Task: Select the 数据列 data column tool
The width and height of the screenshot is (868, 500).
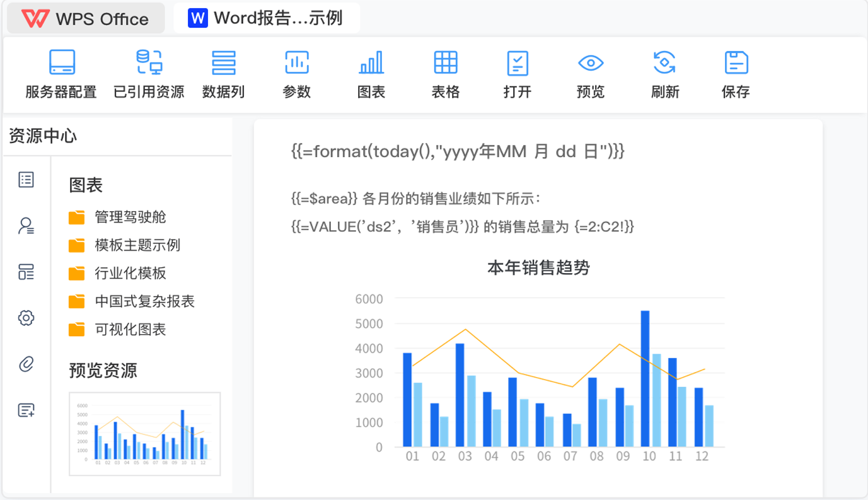Action: tap(224, 74)
